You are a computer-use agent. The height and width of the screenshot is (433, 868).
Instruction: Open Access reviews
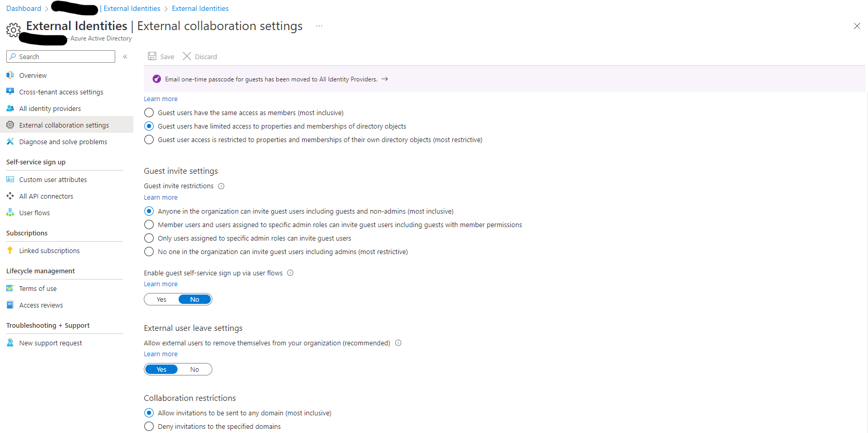click(x=40, y=305)
